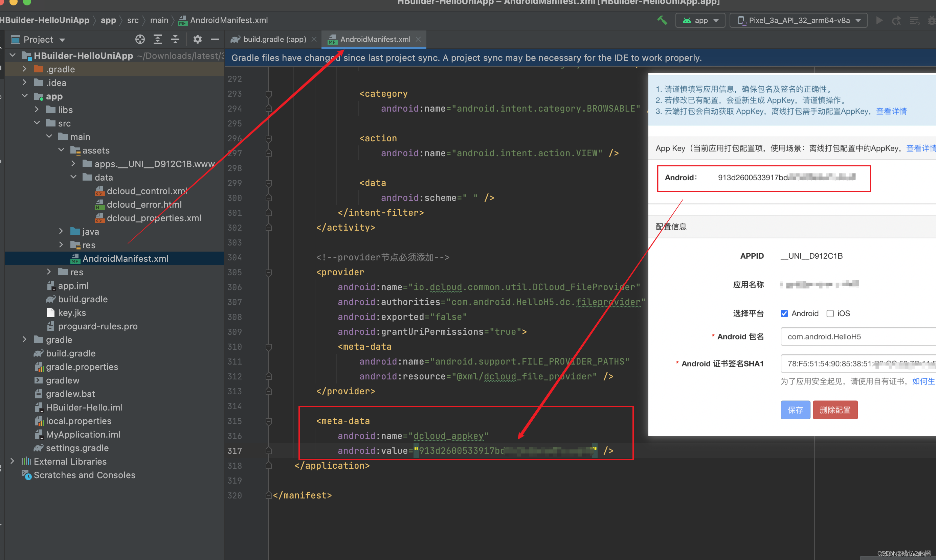Click the 保存 (Save) button

click(794, 409)
